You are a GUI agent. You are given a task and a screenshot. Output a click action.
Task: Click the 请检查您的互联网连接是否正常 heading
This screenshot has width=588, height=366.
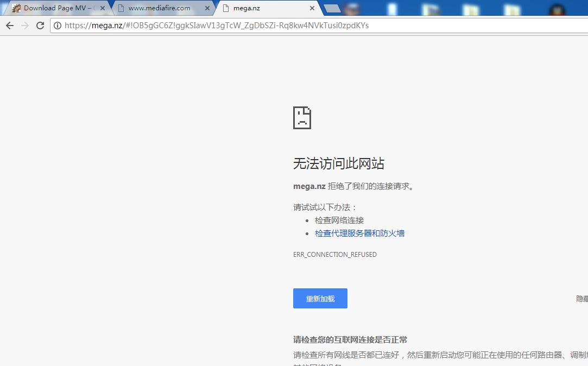350,340
